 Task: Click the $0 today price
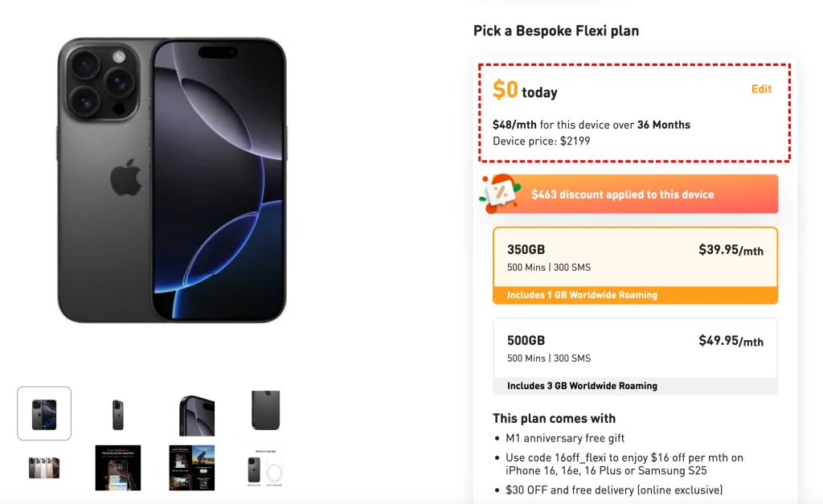coord(525,90)
